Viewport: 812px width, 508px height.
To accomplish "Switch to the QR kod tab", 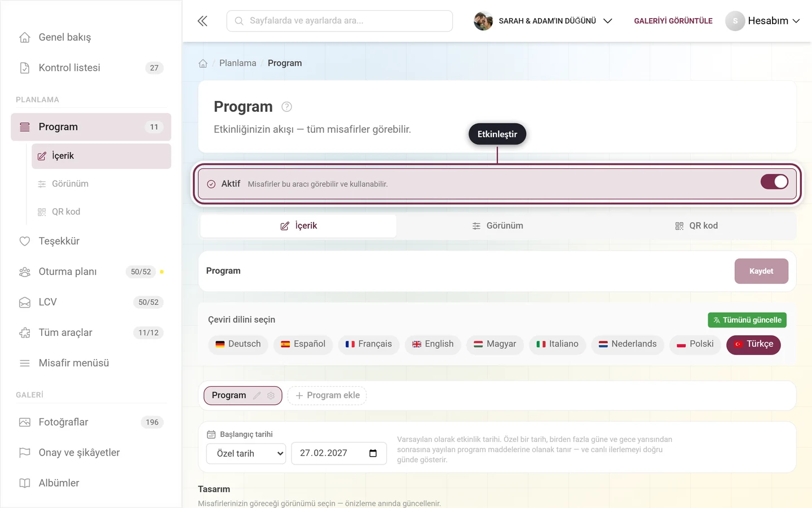I will [x=696, y=226].
